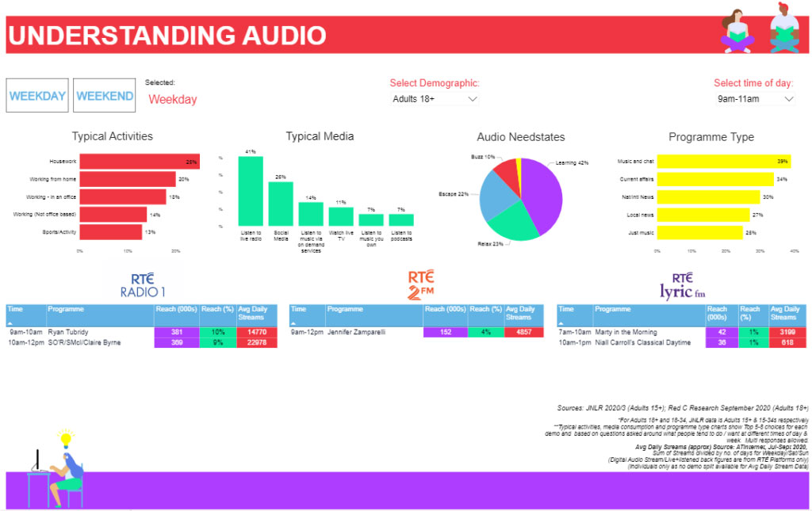
Task: Click sort arrow under Time in Radio 1 table
Action: pos(11,323)
